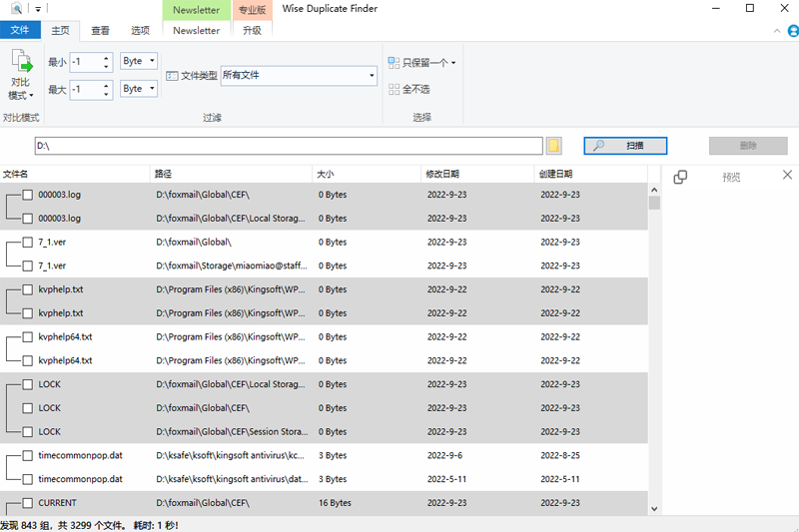Check 7_1.ver in D:\foxmail\Global\

(x=28, y=242)
